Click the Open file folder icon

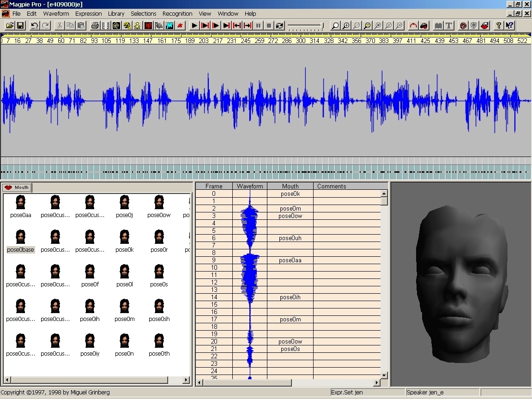10,26
